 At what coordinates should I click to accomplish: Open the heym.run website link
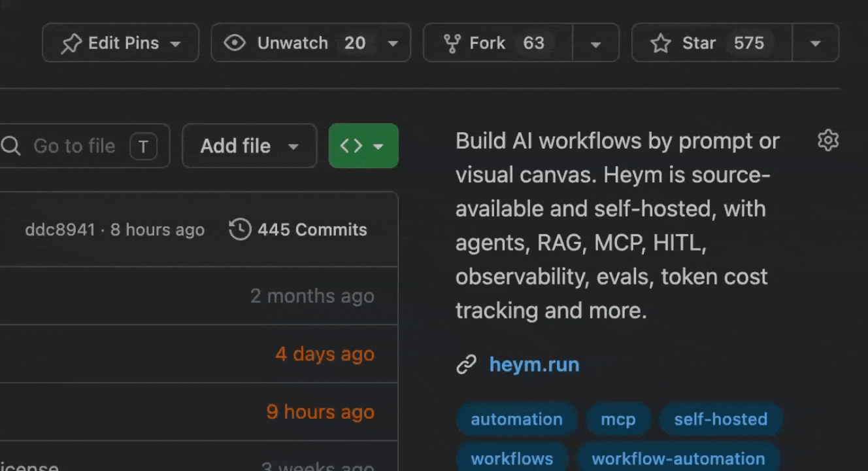point(534,364)
